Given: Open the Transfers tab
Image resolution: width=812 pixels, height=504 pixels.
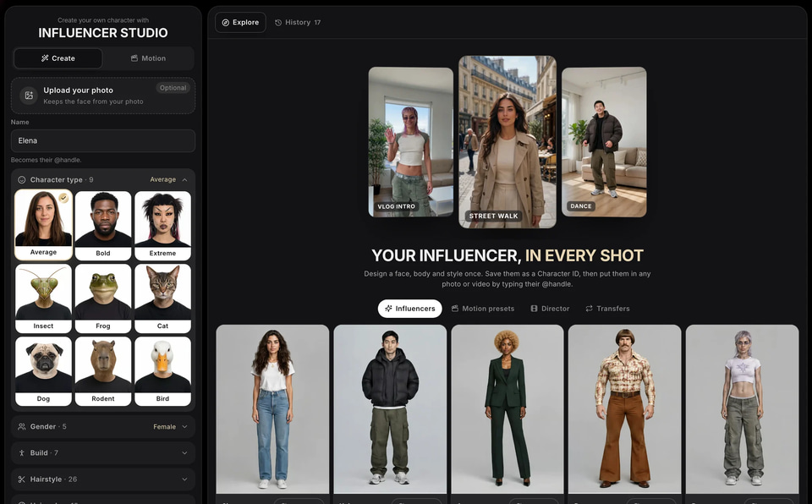Looking at the screenshot, I should 607,308.
